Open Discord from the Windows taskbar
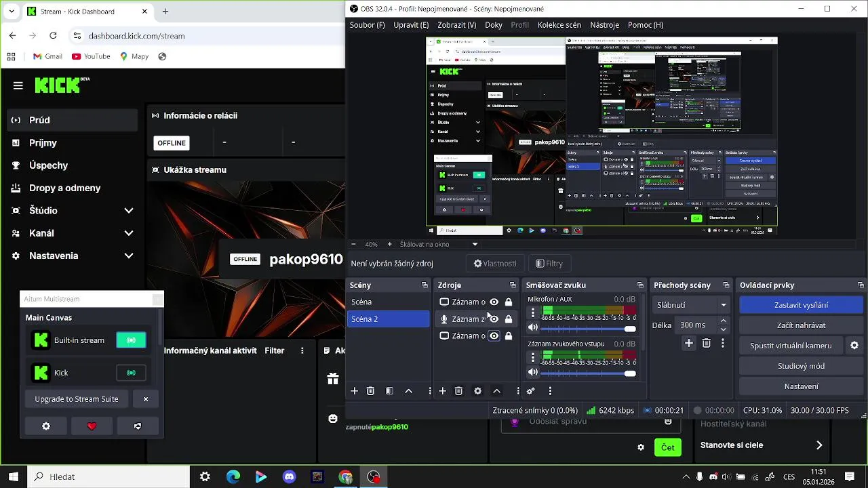868x488 pixels. coord(289,477)
